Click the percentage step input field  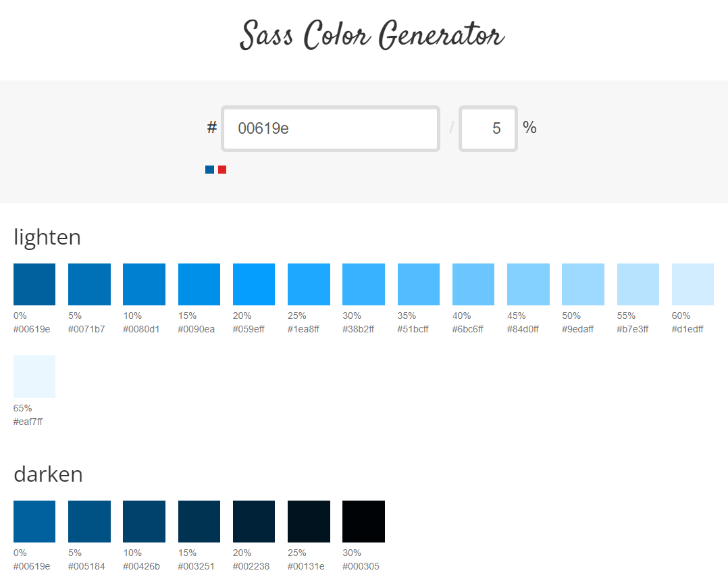pos(488,128)
